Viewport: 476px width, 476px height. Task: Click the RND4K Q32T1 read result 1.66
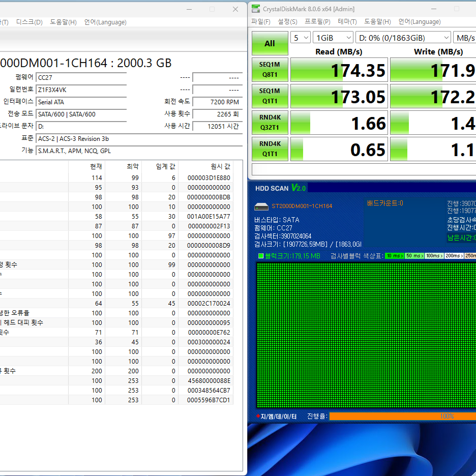click(339, 123)
